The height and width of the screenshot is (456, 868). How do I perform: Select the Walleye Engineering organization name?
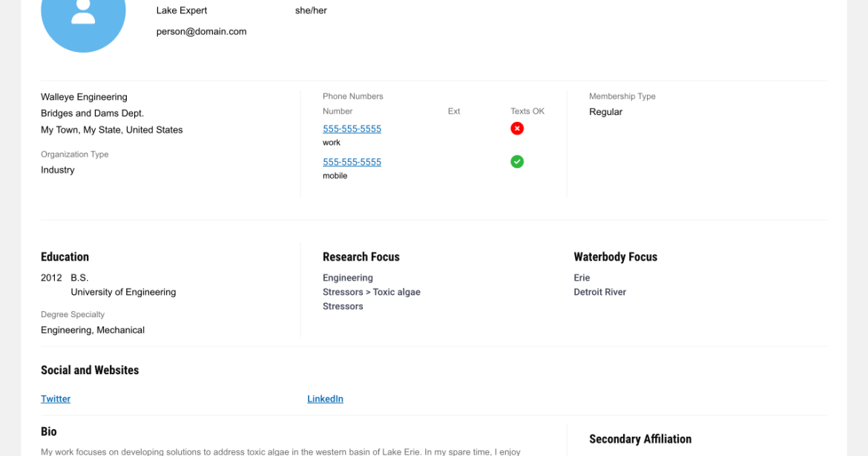[84, 97]
